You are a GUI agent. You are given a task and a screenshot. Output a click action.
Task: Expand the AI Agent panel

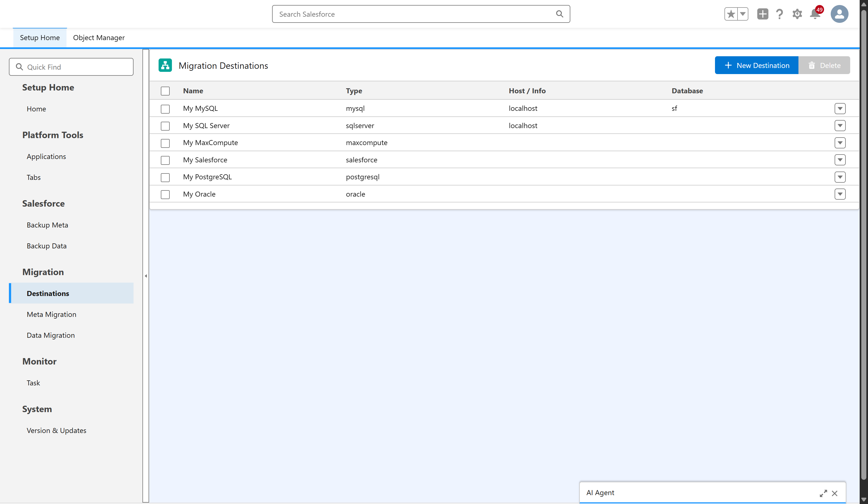pyautogui.click(x=823, y=493)
